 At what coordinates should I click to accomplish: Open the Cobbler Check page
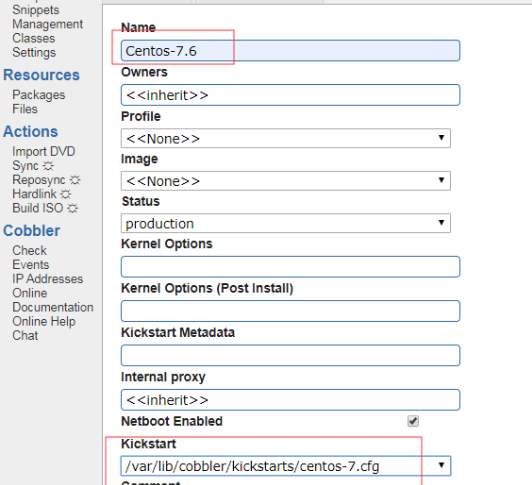pos(30,250)
